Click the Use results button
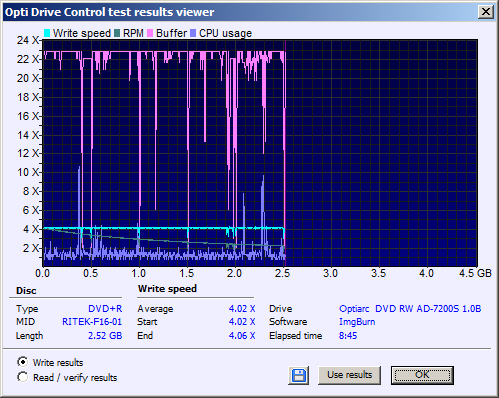Screen dimensions: 499x398 pos(349,375)
